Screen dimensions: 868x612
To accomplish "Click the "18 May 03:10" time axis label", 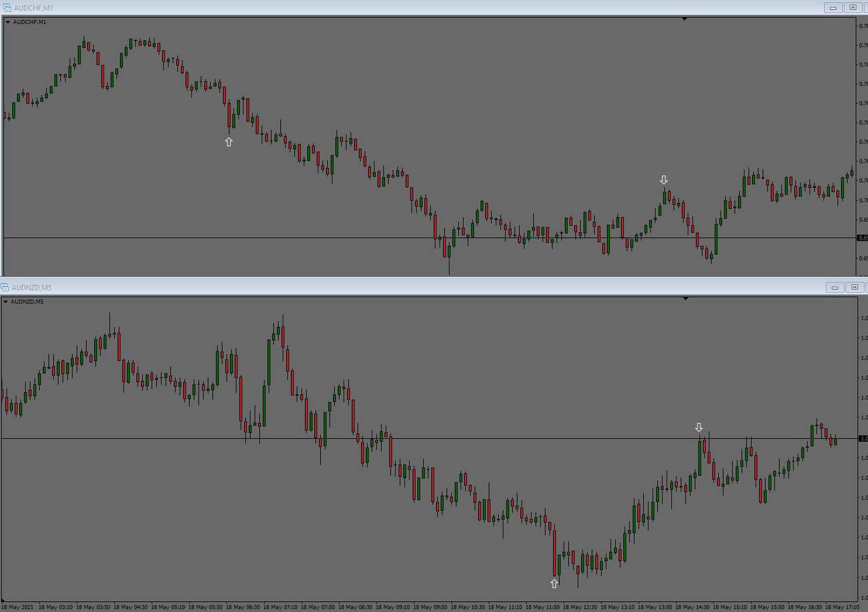I will click(56, 607).
